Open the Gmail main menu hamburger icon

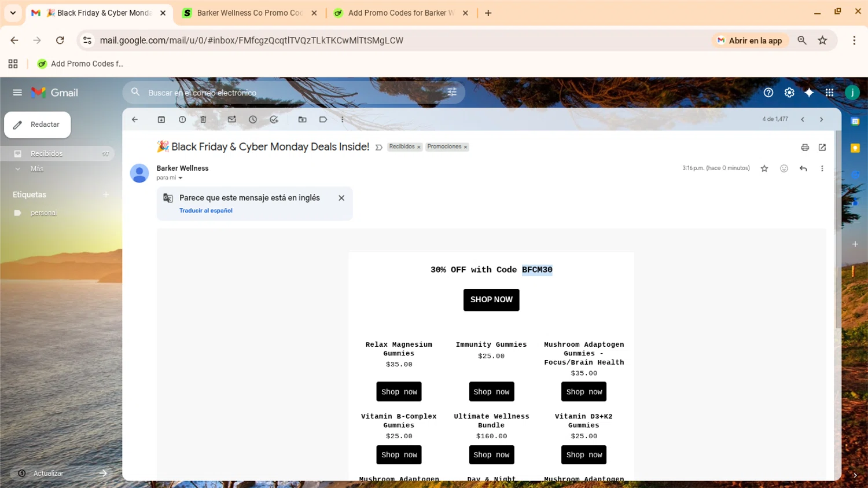(17, 93)
